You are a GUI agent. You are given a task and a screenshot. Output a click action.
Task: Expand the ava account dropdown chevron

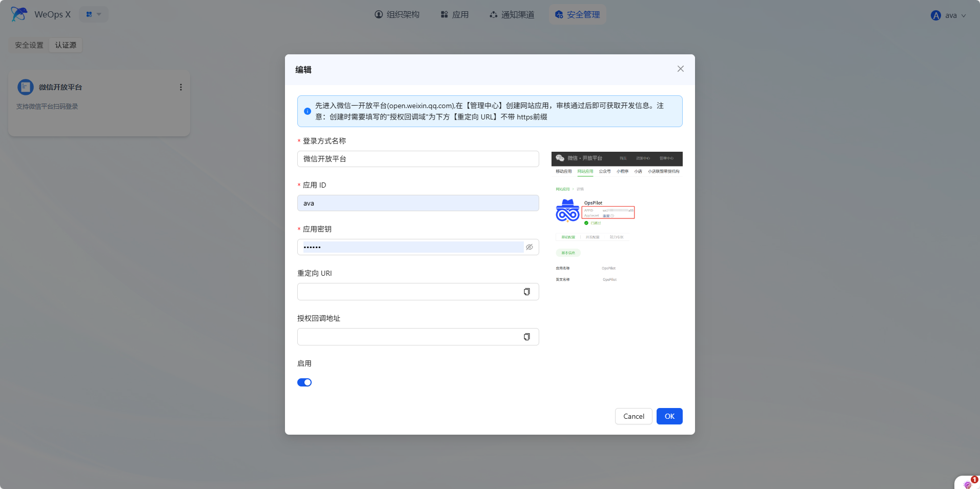[x=964, y=15]
